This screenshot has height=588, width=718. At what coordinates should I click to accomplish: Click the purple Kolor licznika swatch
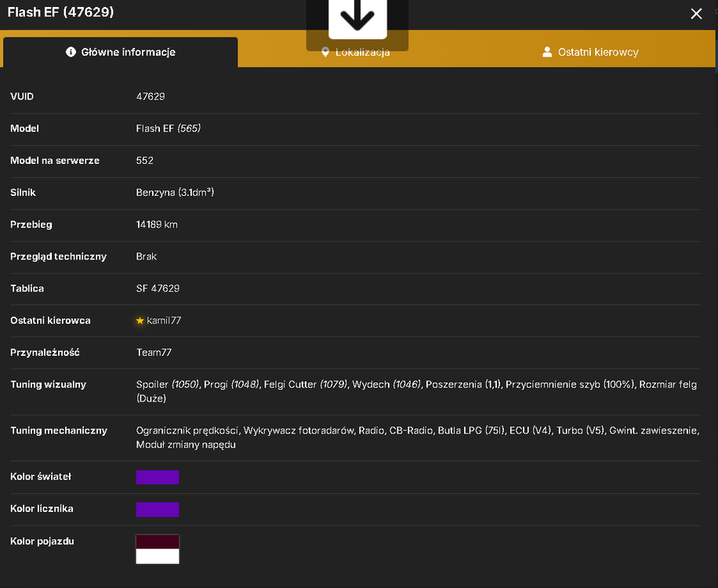[158, 510]
